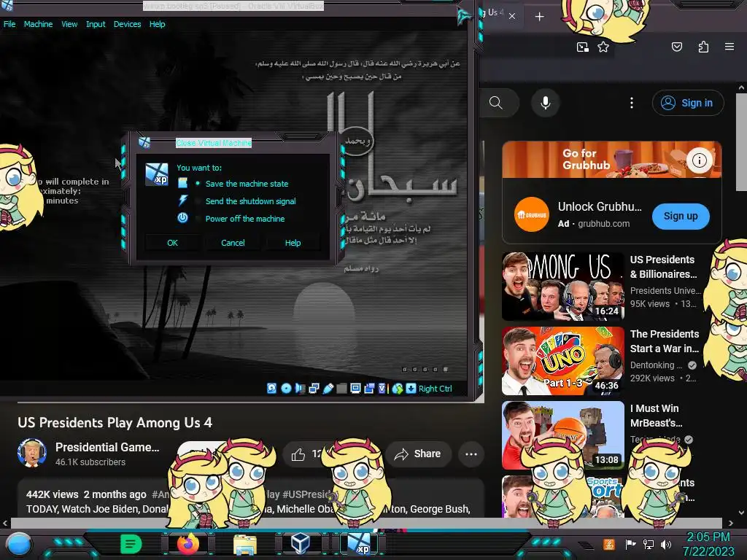Click the taskbar clock showing 2:05 PM
This screenshot has width=747, height=560.
(708, 544)
